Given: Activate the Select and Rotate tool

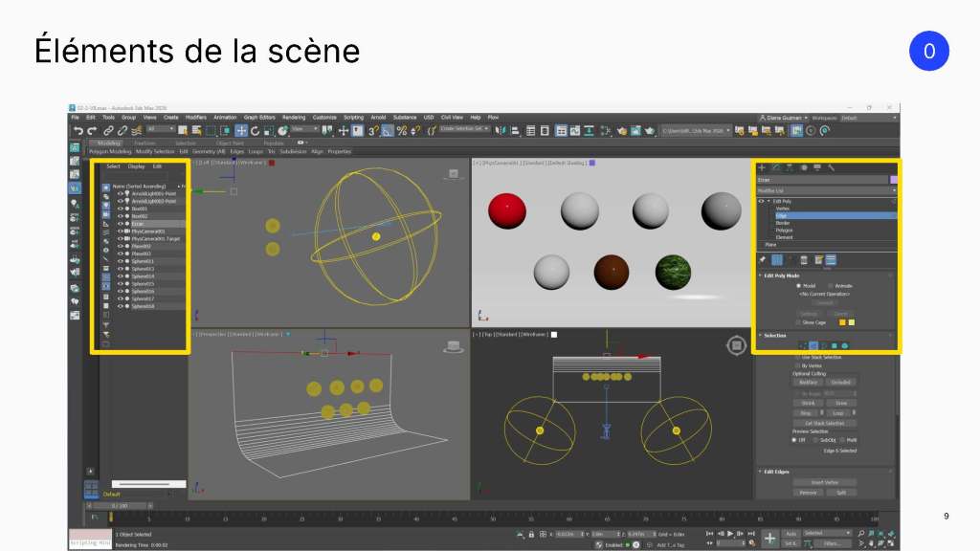Looking at the screenshot, I should tap(255, 130).
